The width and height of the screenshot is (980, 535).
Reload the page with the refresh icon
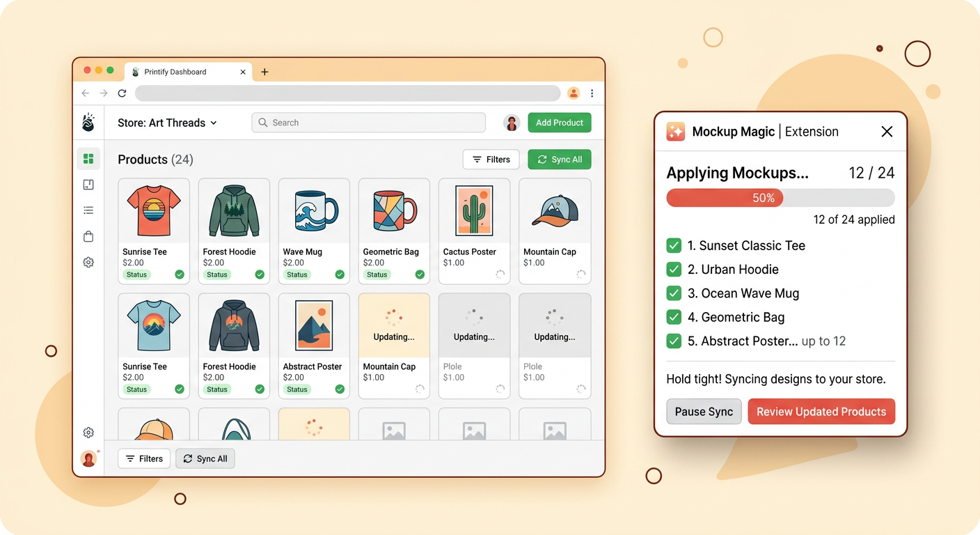[122, 93]
